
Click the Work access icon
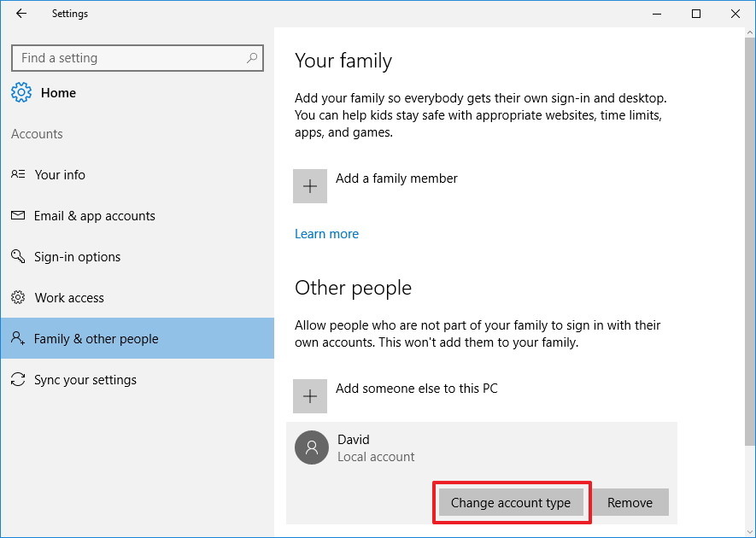coord(18,298)
